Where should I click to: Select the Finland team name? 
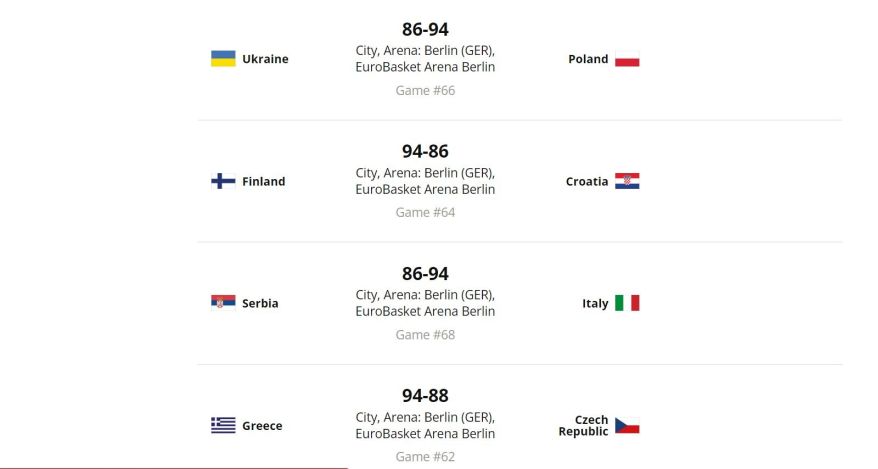pyautogui.click(x=263, y=181)
